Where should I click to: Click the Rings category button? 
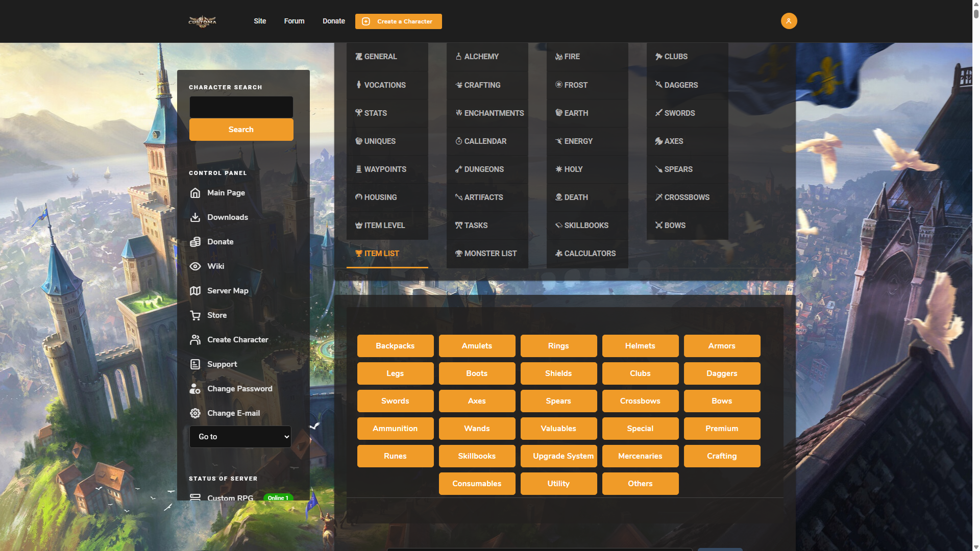pyautogui.click(x=559, y=346)
